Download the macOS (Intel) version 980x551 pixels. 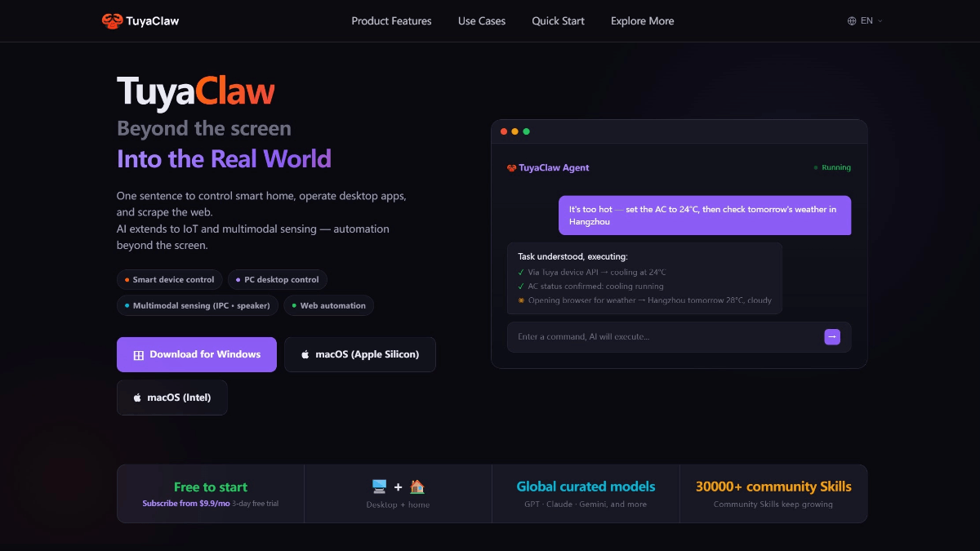tap(172, 398)
